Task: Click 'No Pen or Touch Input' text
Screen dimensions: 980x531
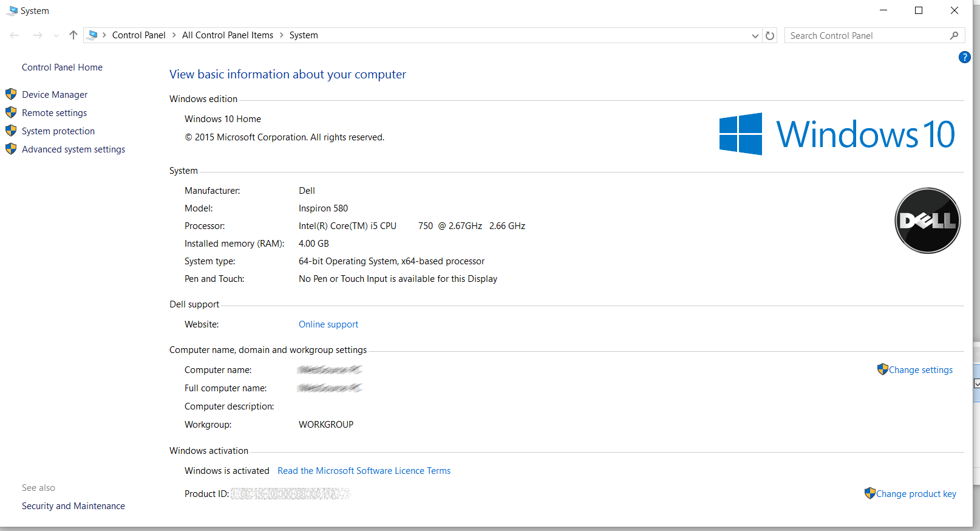Action: point(343,279)
